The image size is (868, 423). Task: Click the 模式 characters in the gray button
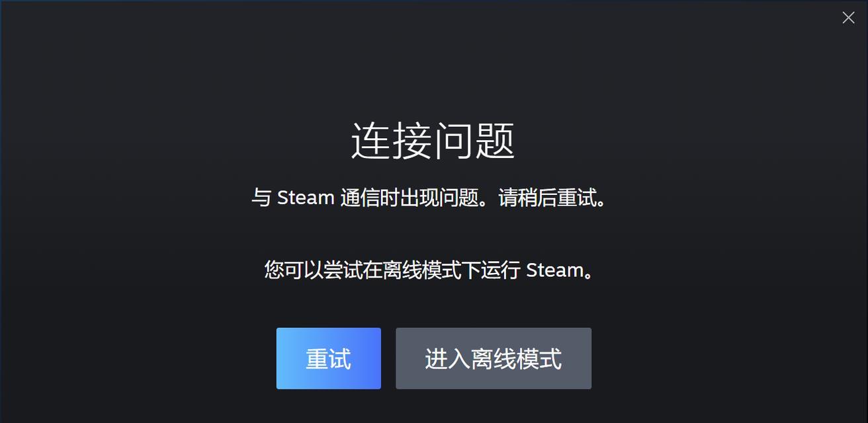pyautogui.click(x=539, y=359)
